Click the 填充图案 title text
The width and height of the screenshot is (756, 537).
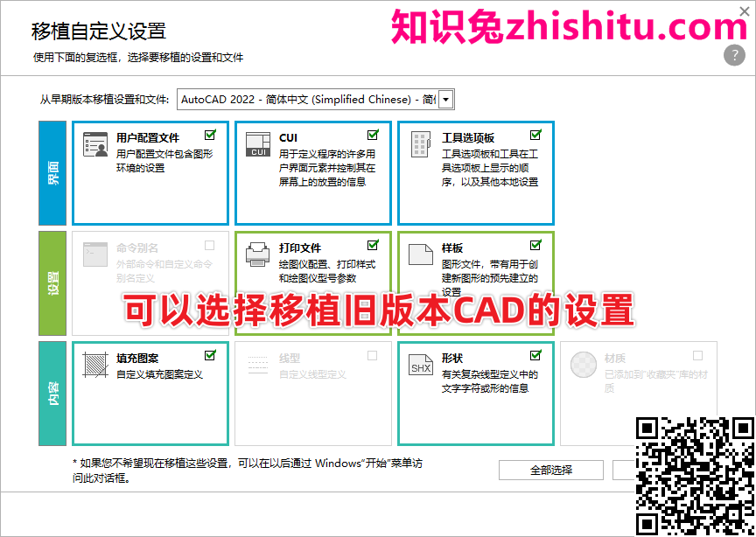pyautogui.click(x=137, y=359)
